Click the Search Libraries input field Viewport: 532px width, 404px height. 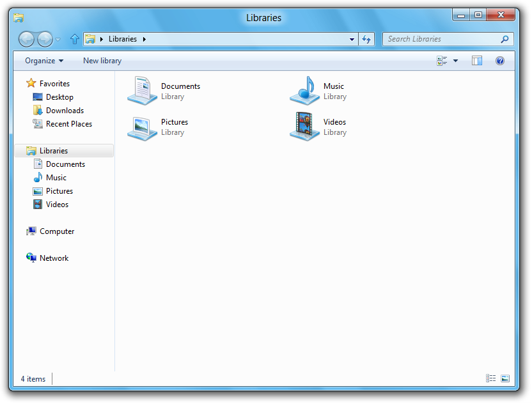pyautogui.click(x=441, y=39)
